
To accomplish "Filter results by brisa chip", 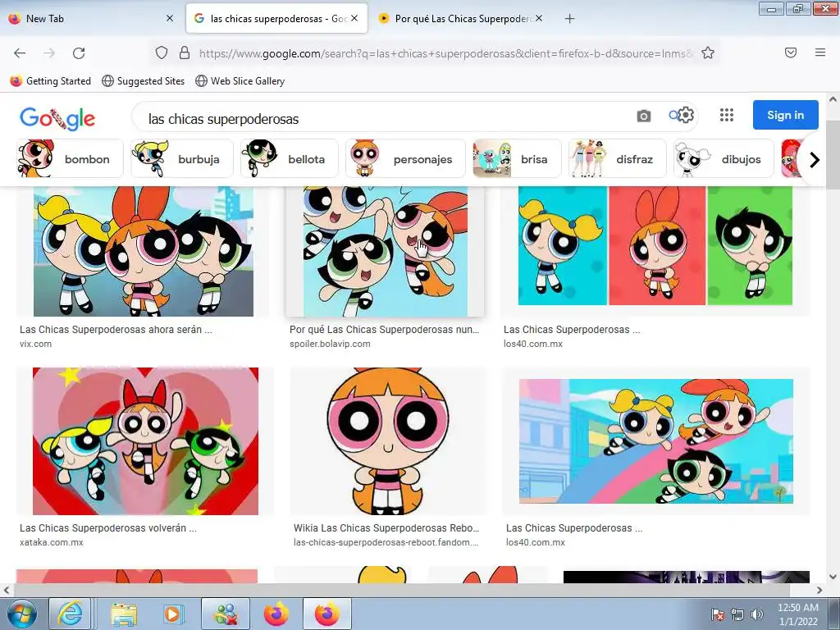I will pos(517,158).
